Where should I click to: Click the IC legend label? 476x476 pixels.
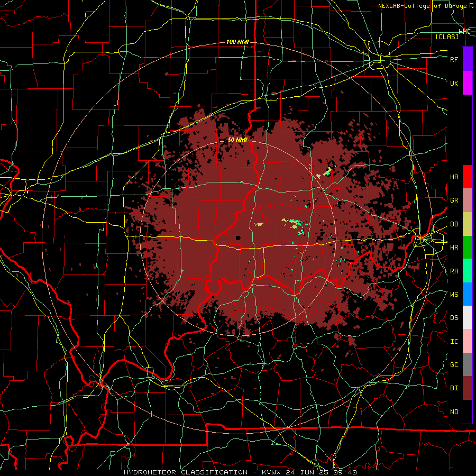pyautogui.click(x=454, y=342)
